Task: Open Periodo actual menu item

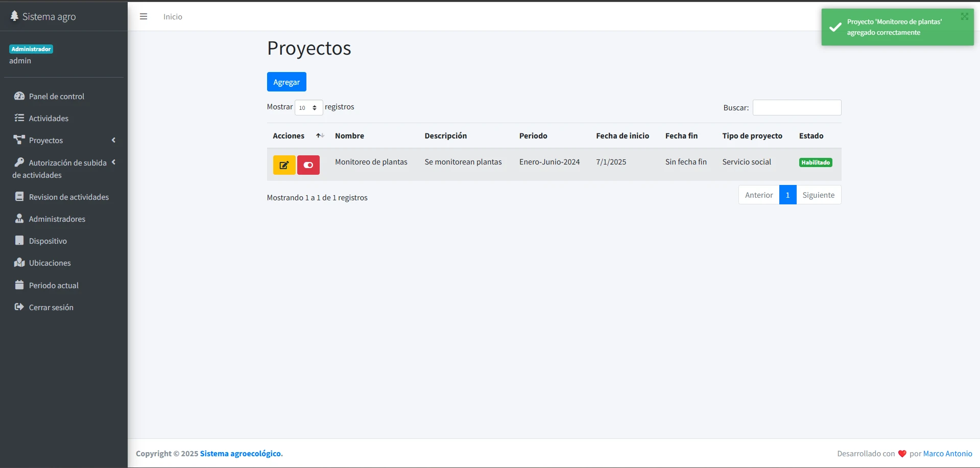Action: pos(64,285)
